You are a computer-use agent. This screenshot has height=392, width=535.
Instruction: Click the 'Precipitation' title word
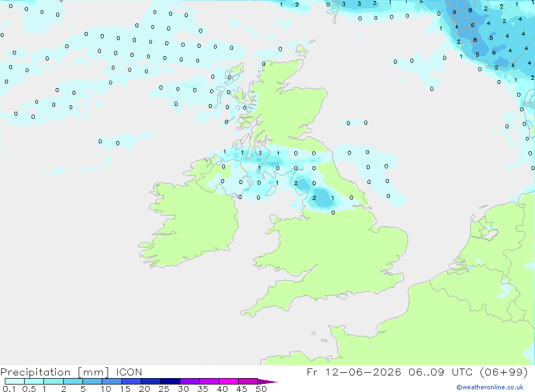pos(35,372)
